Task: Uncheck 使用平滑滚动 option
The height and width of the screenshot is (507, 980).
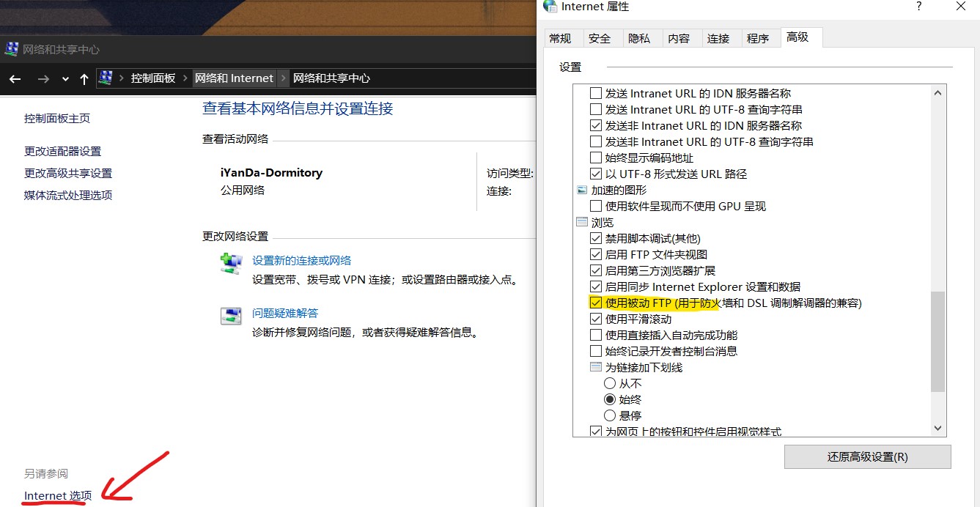Action: point(596,319)
